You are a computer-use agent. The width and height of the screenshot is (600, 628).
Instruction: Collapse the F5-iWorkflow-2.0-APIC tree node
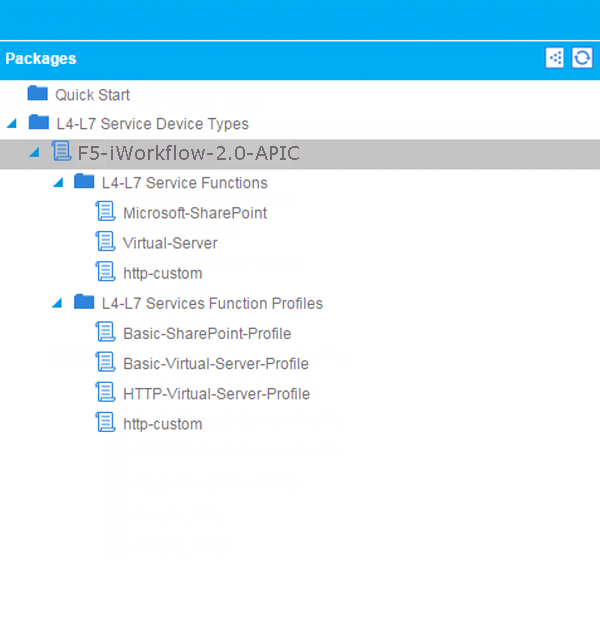pos(34,153)
